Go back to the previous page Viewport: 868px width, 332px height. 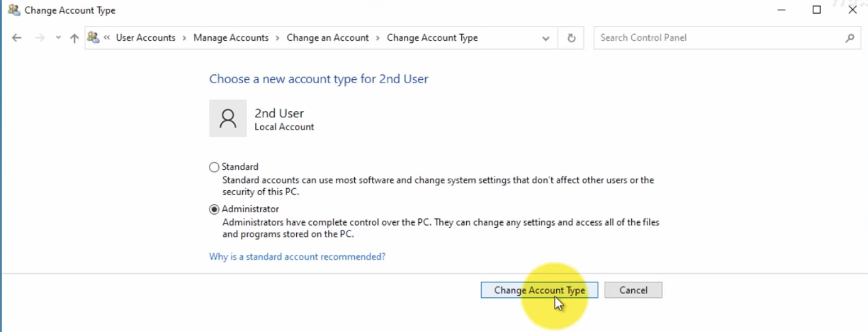[17, 38]
